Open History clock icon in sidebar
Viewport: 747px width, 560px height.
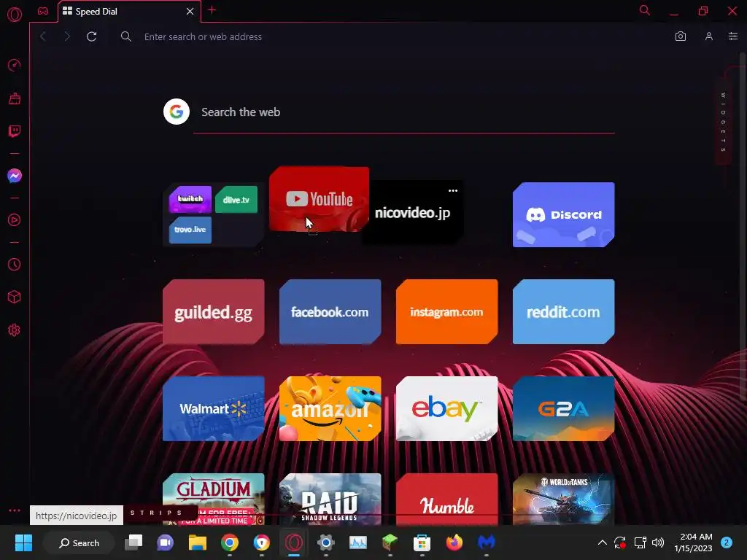15,264
